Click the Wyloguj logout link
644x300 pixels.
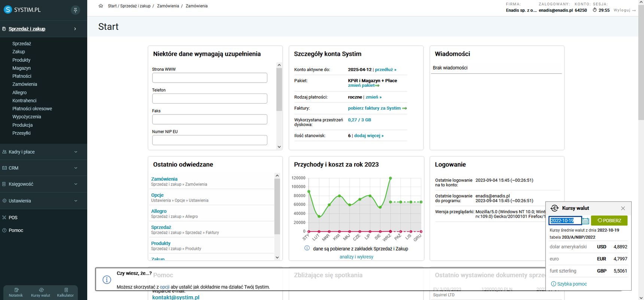pyautogui.click(x=625, y=10)
